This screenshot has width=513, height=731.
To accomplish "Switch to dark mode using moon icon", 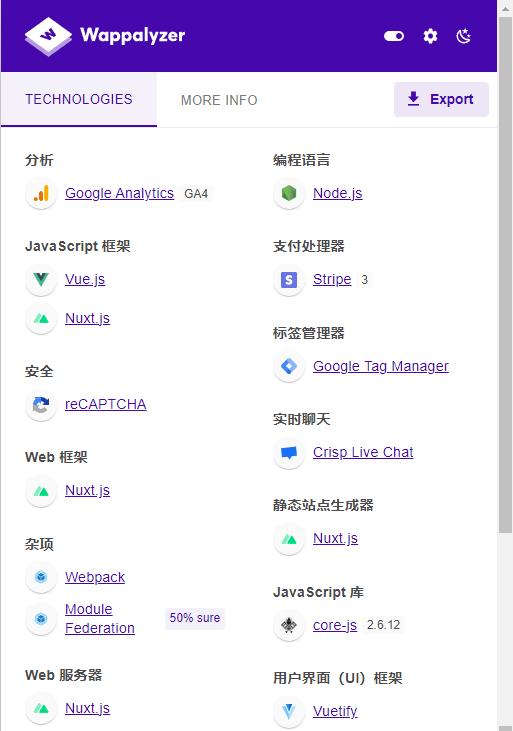I will (x=464, y=36).
